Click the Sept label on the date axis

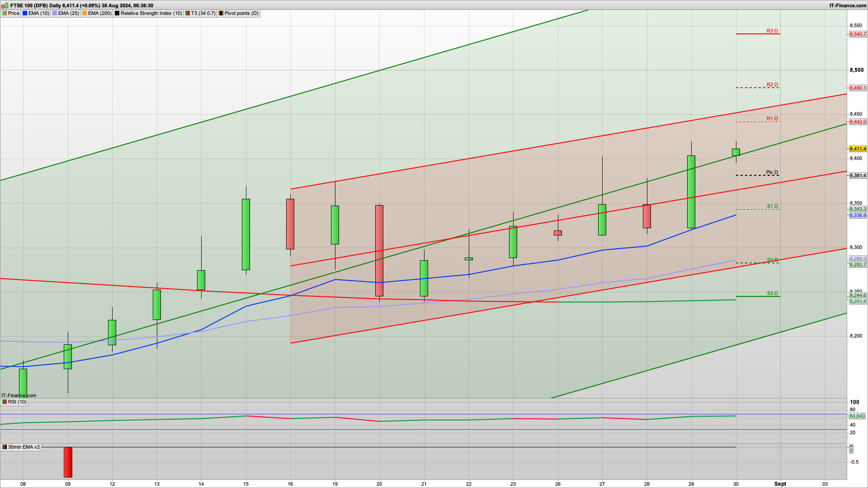click(x=780, y=484)
